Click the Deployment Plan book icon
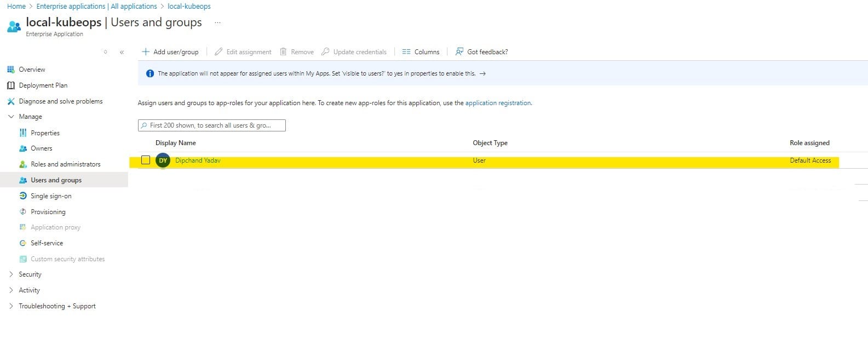 click(x=10, y=85)
